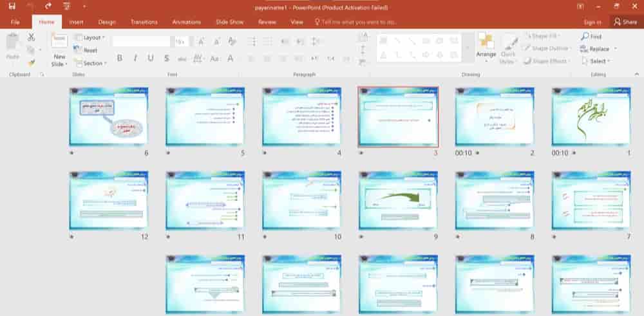Toggle Underline formatting
This screenshot has width=644, height=316.
tap(151, 58)
